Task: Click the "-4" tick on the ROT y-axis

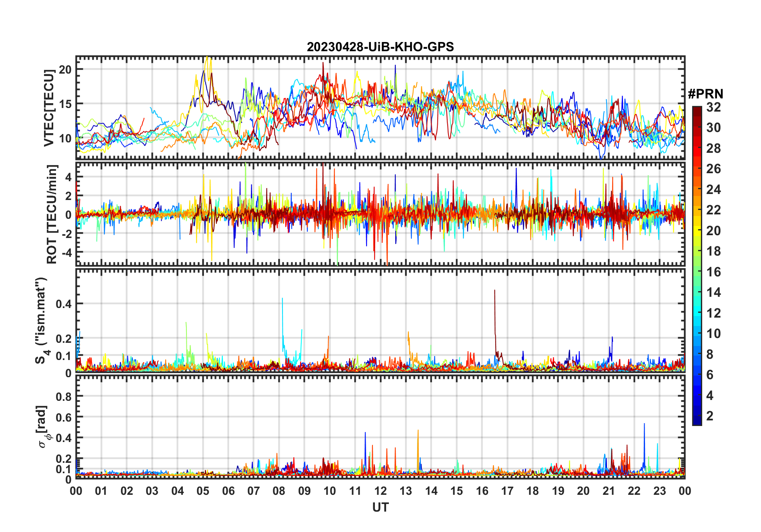Action: pyautogui.click(x=66, y=252)
